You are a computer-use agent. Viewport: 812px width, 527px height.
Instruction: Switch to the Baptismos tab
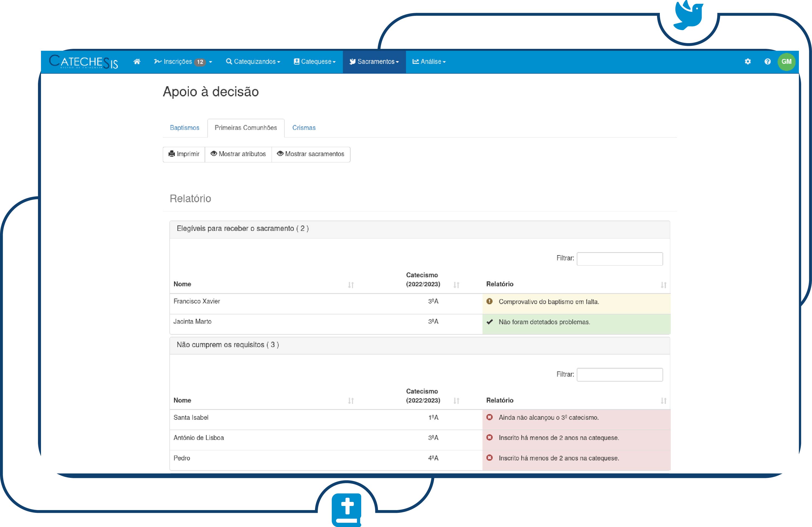[185, 128]
